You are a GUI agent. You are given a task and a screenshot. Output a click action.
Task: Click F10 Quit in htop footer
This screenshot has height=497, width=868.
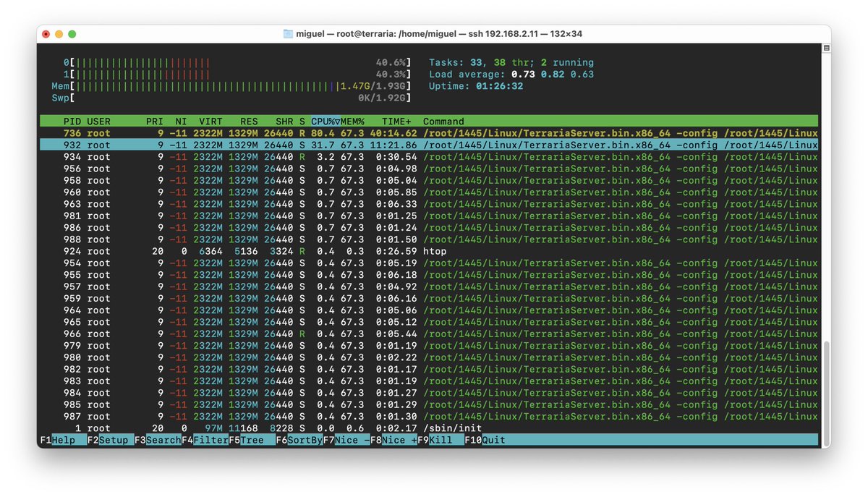485,440
